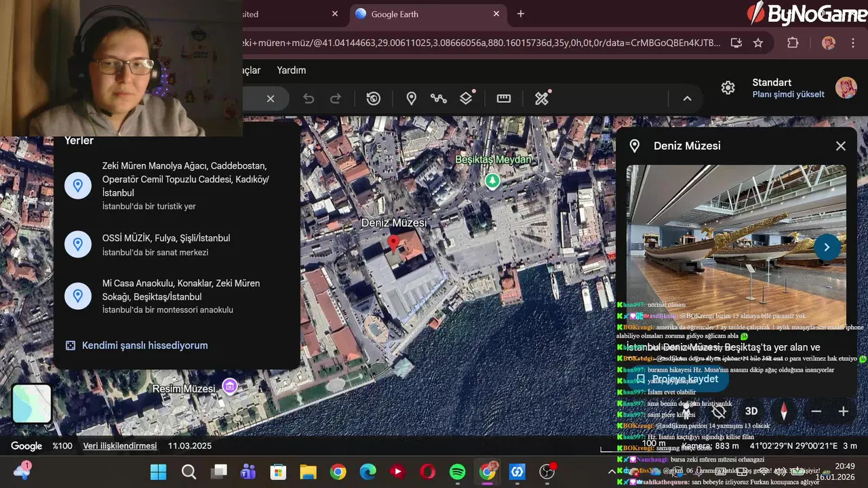Click the 'Veri ilişkilendirmesi' link
This screenshot has width=868, height=488.
[x=120, y=446]
